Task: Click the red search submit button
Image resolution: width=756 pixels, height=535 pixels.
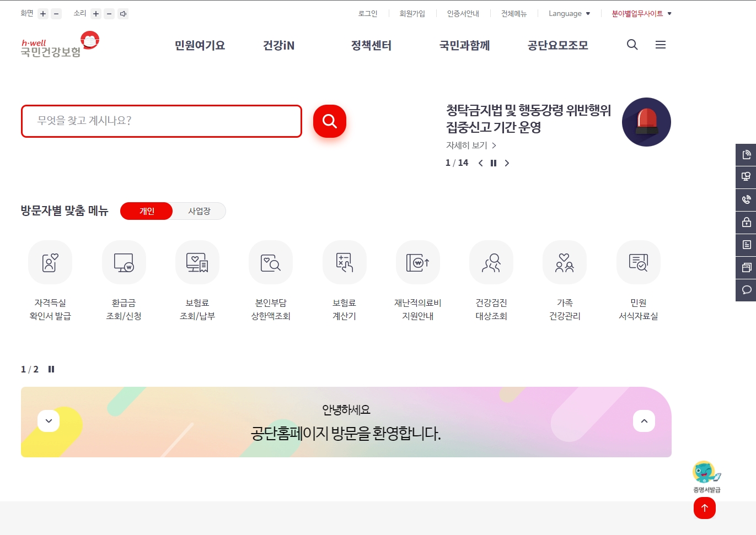Action: 330,121
